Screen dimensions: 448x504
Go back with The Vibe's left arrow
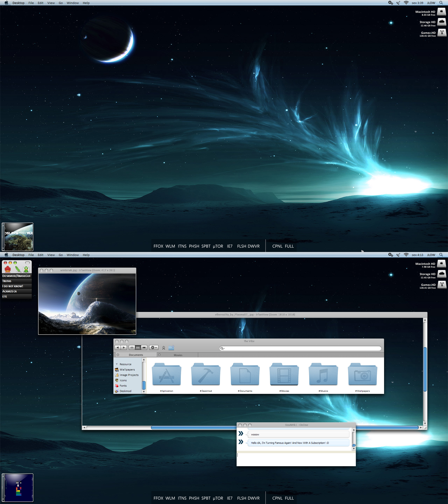point(118,347)
